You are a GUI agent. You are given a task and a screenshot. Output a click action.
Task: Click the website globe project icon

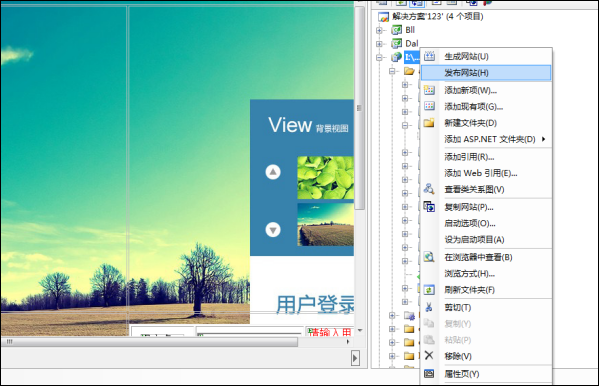tap(397, 57)
